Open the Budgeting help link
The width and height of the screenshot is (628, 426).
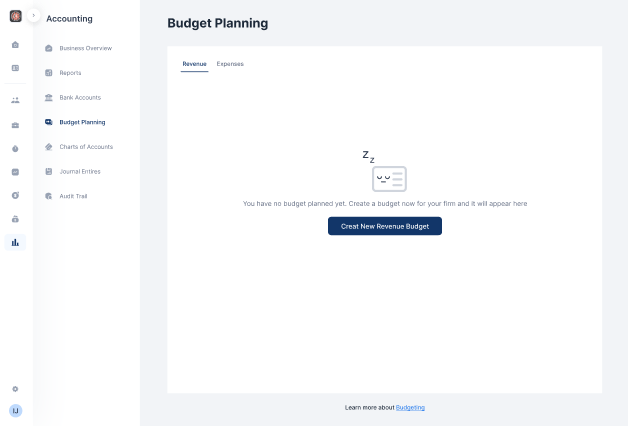(410, 407)
